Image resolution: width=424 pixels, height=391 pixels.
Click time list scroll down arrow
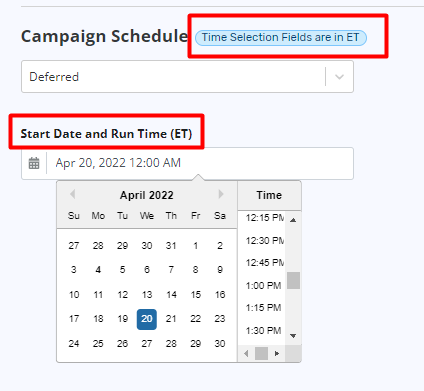coord(293,336)
